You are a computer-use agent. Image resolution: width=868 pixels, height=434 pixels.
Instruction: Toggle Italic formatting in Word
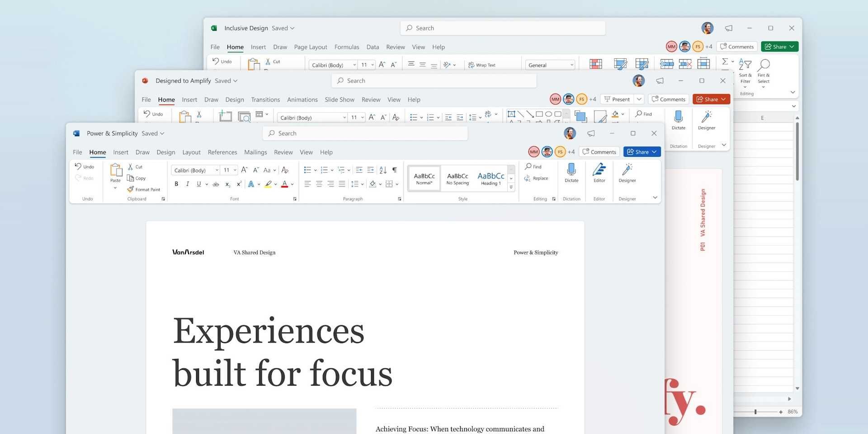click(188, 184)
